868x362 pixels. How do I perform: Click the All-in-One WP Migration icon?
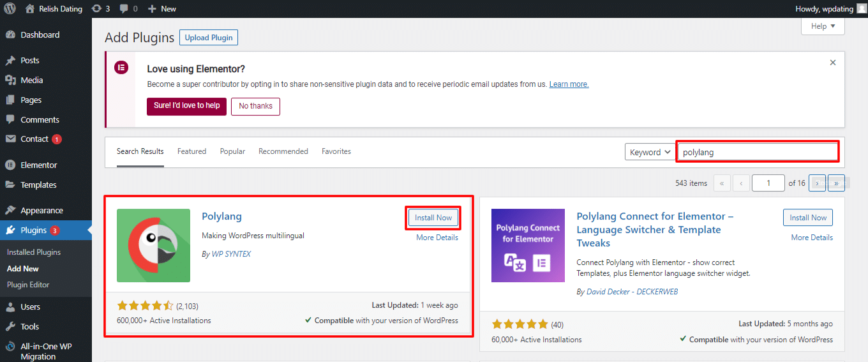pyautogui.click(x=10, y=347)
